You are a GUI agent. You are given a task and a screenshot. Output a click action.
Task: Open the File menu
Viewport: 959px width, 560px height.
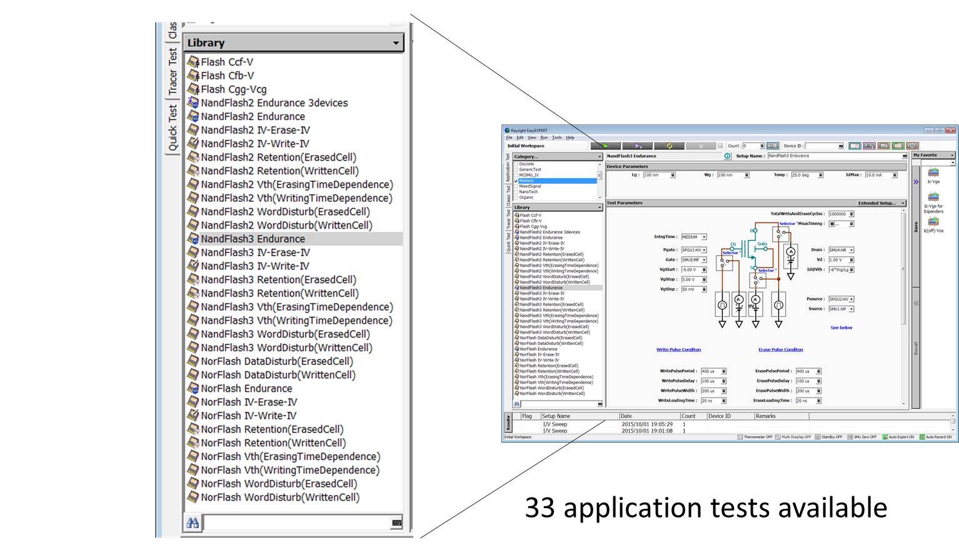tap(509, 137)
